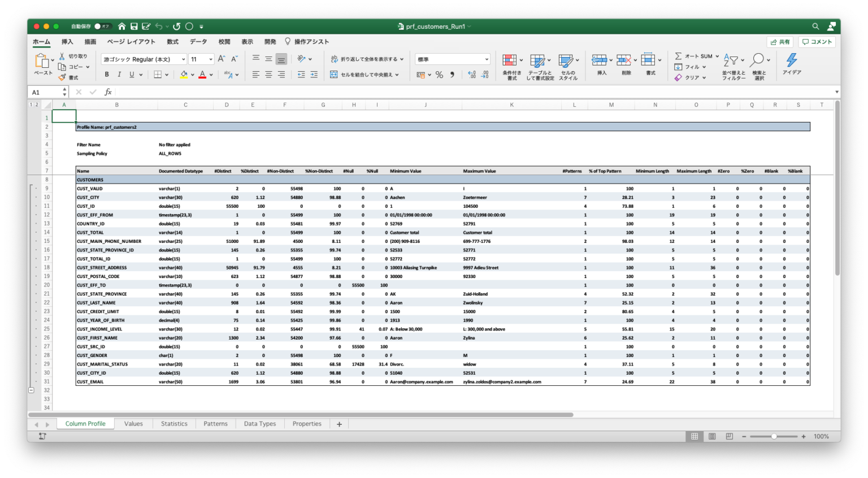Open the Statistics worksheet tab
This screenshot has width=868, height=478.
[x=173, y=423]
